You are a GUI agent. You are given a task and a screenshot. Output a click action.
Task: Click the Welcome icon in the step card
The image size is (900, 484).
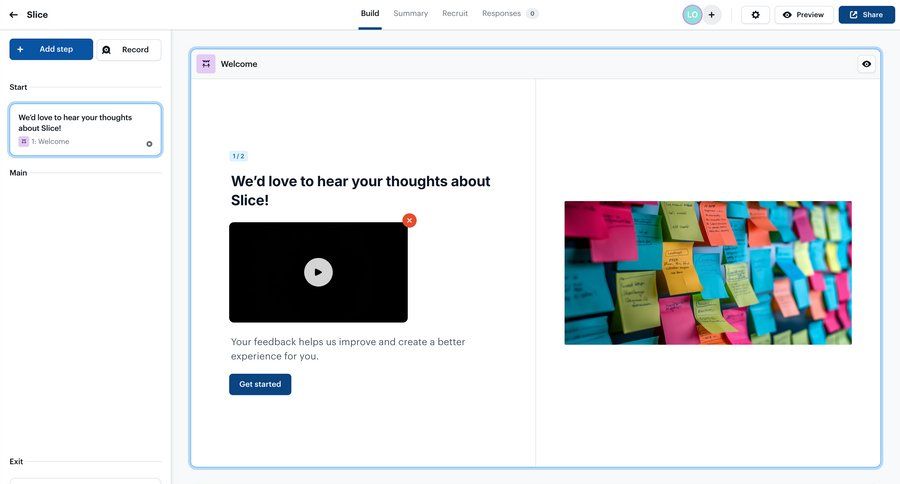(24, 141)
